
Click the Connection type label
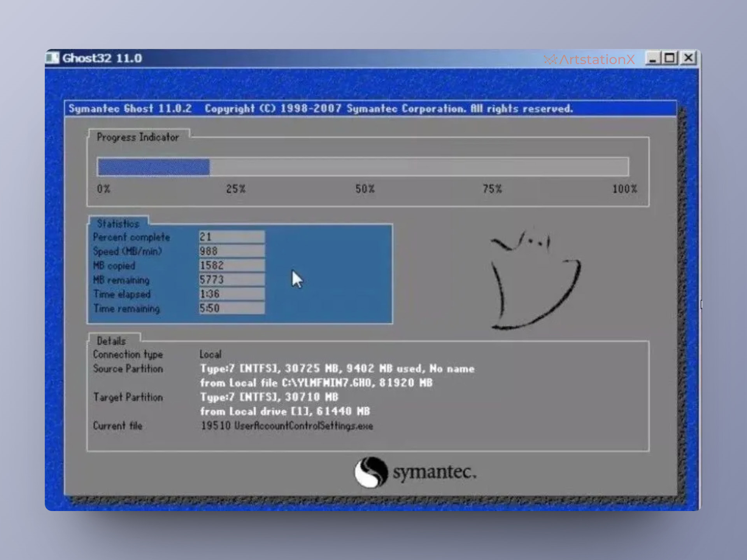[x=128, y=355]
